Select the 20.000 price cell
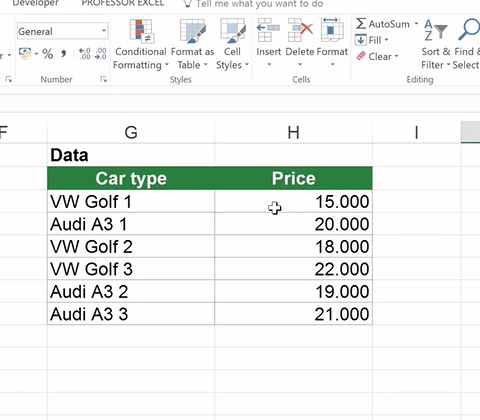 pos(293,224)
